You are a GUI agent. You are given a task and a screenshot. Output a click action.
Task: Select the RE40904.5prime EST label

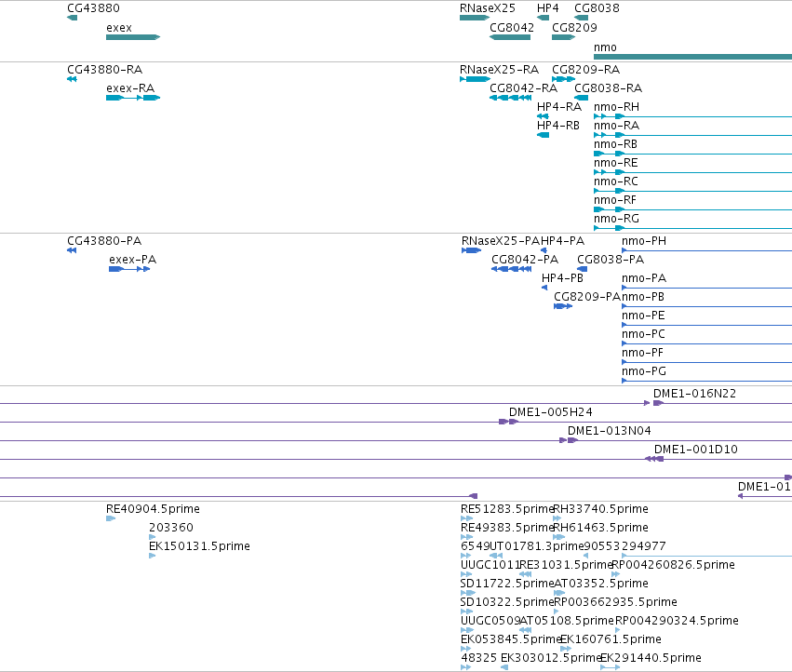(x=153, y=509)
